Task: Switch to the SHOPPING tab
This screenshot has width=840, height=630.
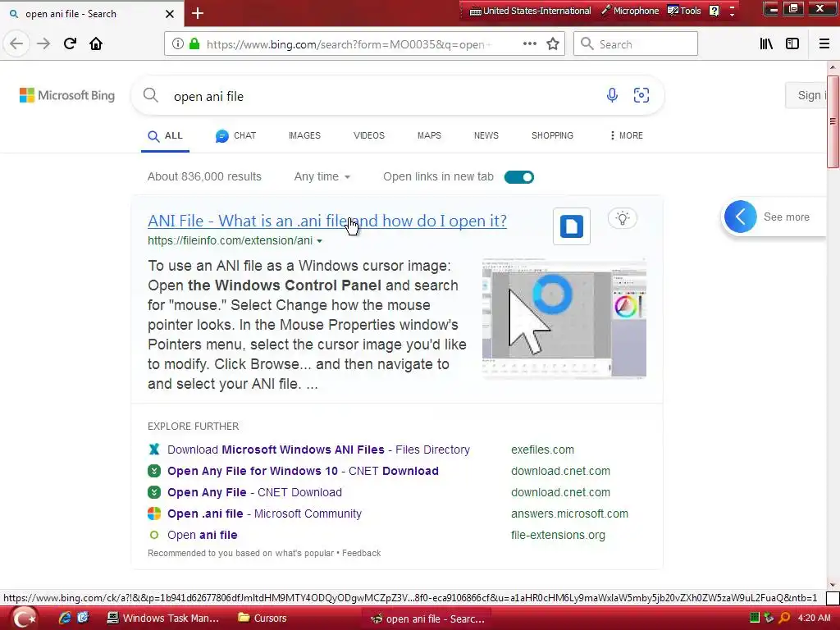Action: tap(552, 135)
